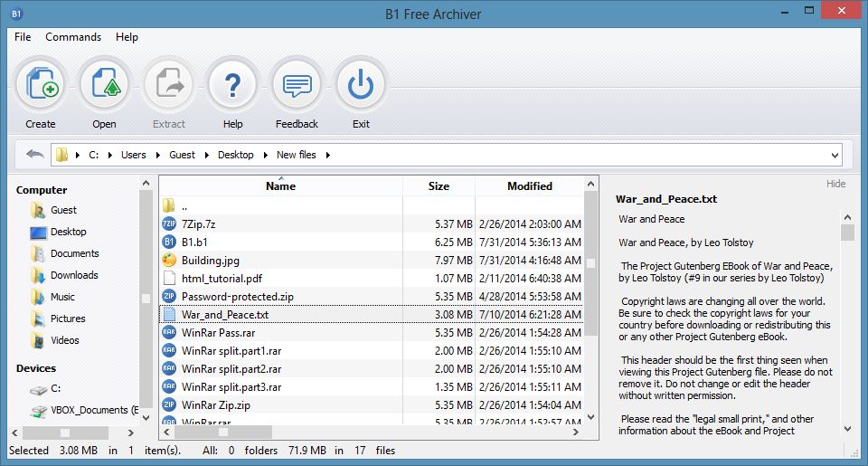Click the B1 application icon in title bar
The image size is (868, 466).
(16, 14)
